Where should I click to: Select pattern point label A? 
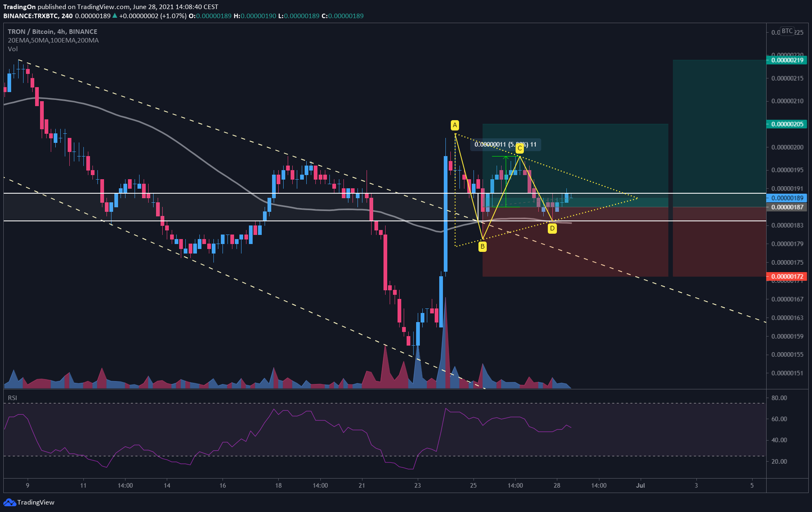coord(455,125)
